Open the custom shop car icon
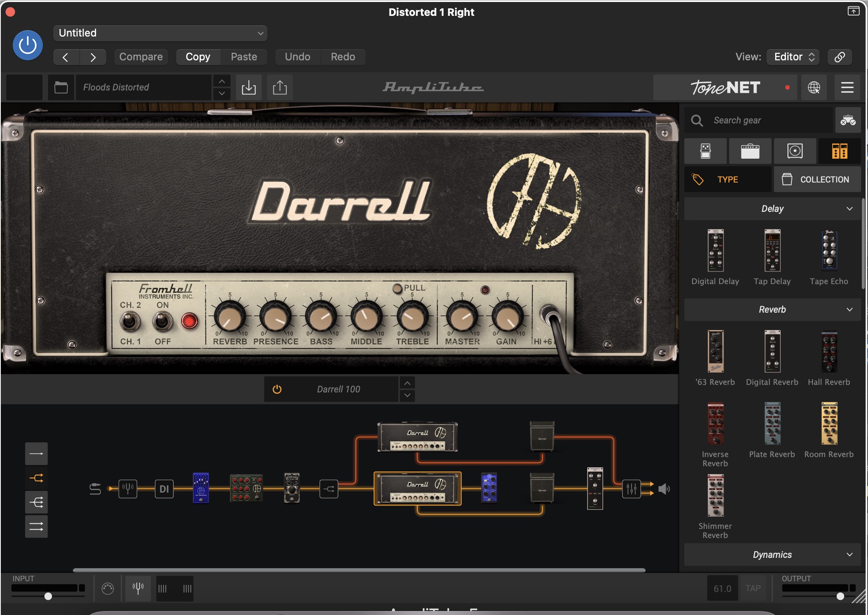The height and width of the screenshot is (615, 868). 848,120
